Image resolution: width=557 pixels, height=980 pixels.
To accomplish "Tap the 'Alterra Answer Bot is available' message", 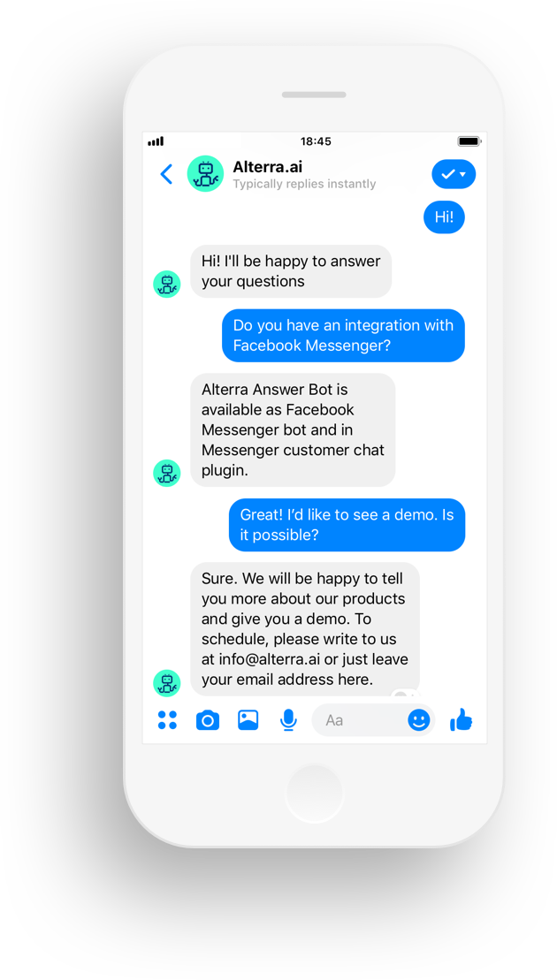I will (293, 430).
